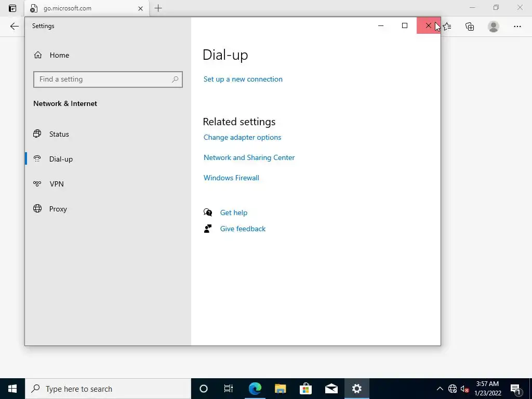Viewport: 532px width, 399px height.
Task: Close the Settings window
Action: pos(429,26)
